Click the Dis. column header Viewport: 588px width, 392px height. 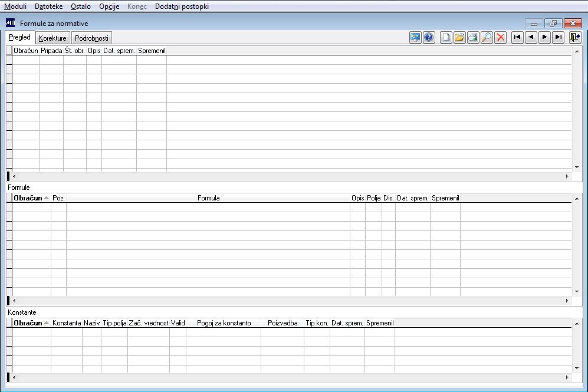coord(389,198)
